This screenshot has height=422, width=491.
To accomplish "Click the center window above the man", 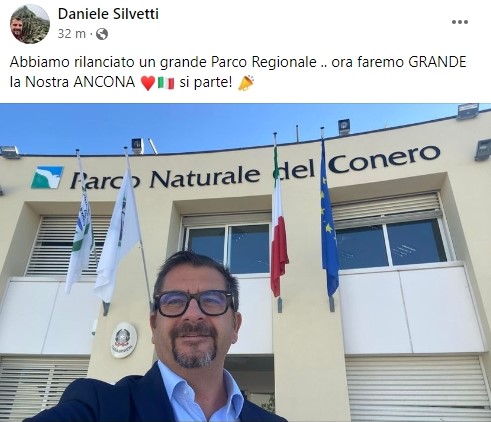I will 228,248.
